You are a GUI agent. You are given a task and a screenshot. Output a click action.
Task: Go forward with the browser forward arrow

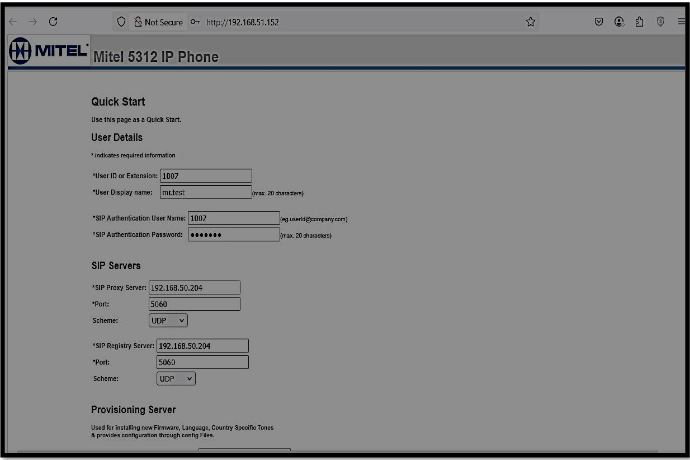tap(33, 22)
